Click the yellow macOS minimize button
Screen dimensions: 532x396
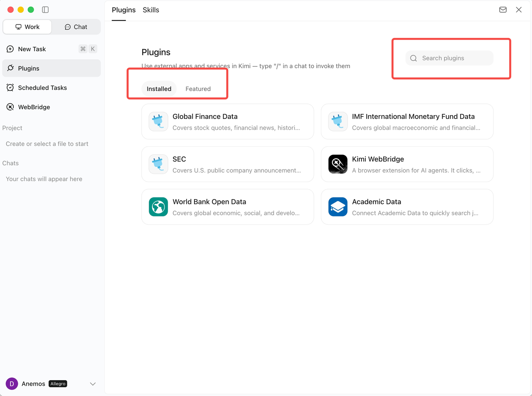pos(21,10)
